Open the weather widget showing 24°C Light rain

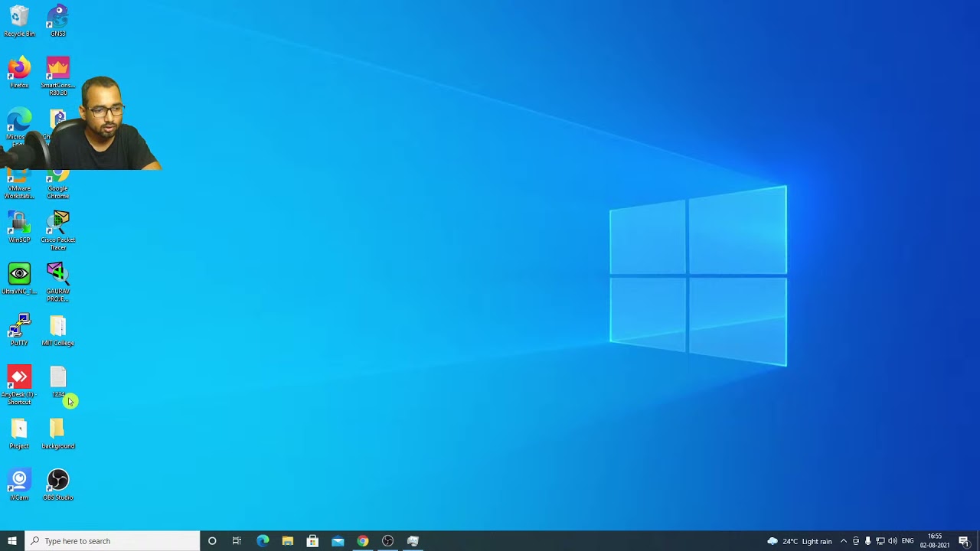(799, 541)
